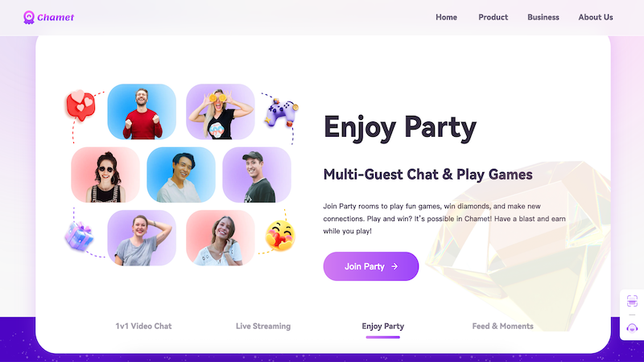Open the headset customer support icon

coord(632,328)
